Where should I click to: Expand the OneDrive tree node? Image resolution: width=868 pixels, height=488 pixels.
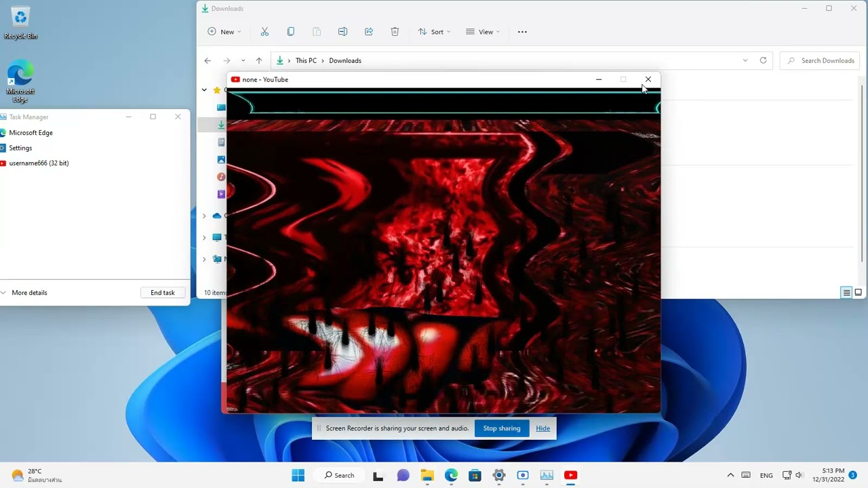pos(204,216)
